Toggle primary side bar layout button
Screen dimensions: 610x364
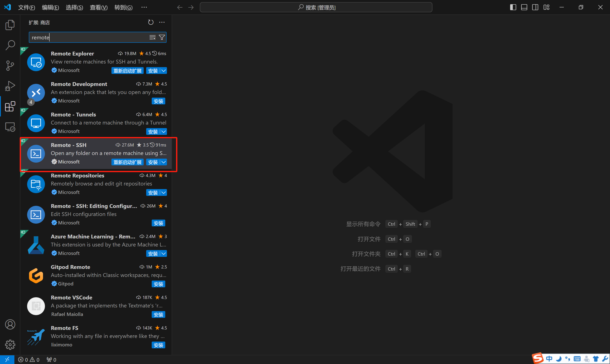(x=513, y=7)
